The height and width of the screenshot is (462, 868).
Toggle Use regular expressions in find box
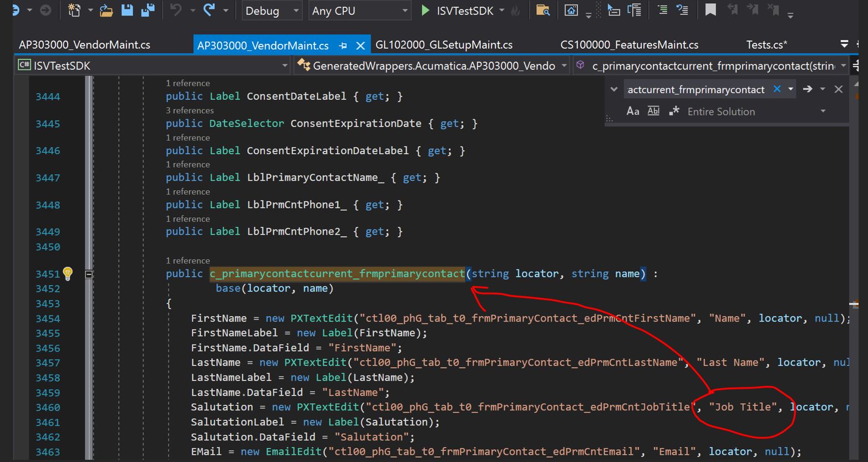click(x=674, y=111)
